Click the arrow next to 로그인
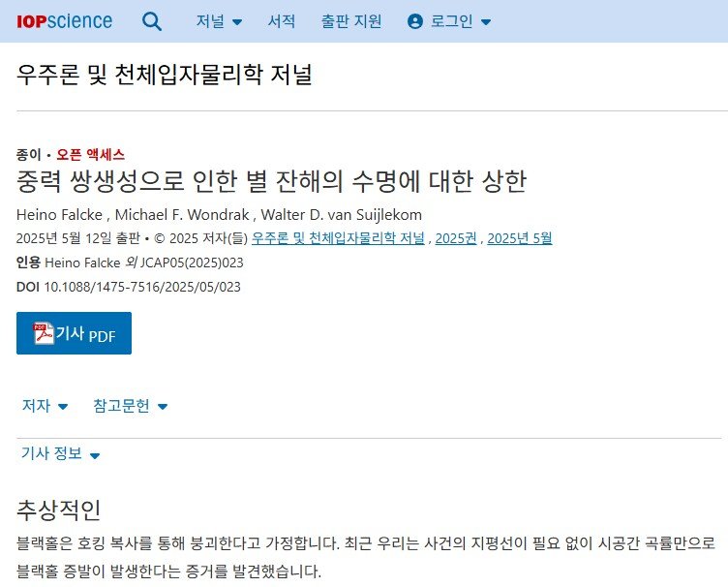Viewport: 728px width, 587px height. point(486,22)
